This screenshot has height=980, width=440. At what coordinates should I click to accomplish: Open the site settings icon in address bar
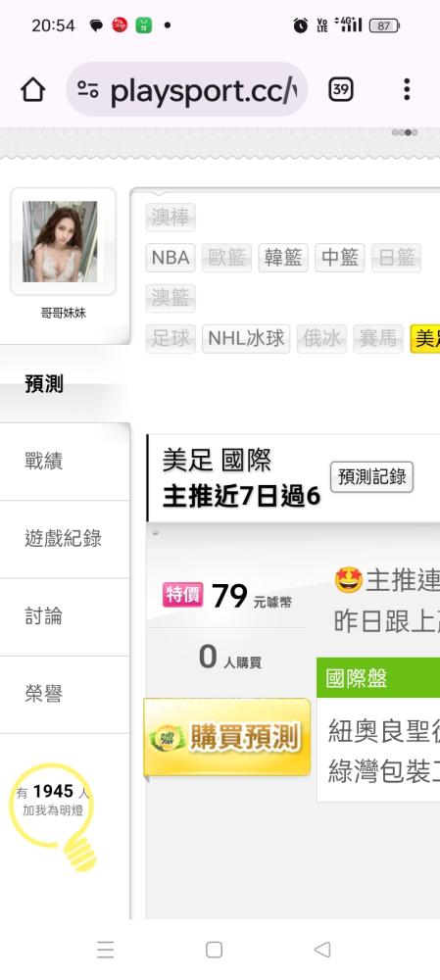coord(88,90)
